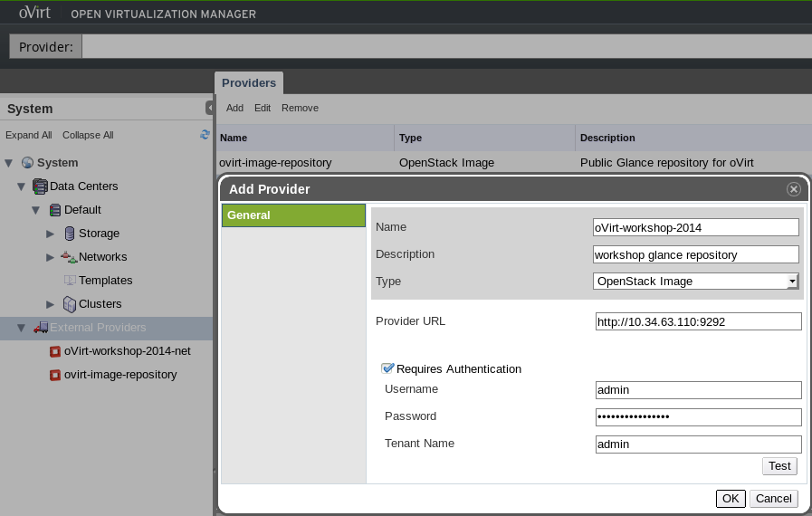
Task: Uncheck Requires Authentication checkbox
Action: coord(387,368)
